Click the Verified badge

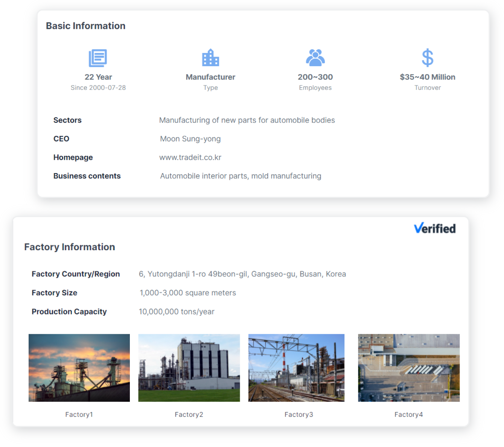pyautogui.click(x=435, y=228)
